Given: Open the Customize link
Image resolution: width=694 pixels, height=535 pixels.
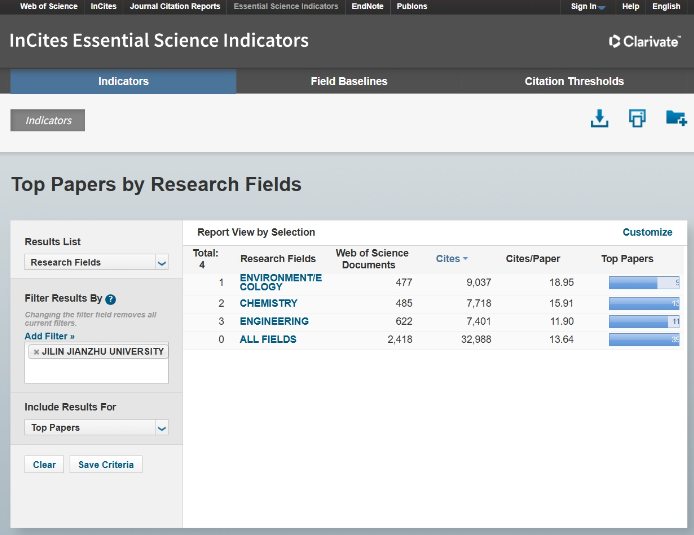Looking at the screenshot, I should (647, 232).
